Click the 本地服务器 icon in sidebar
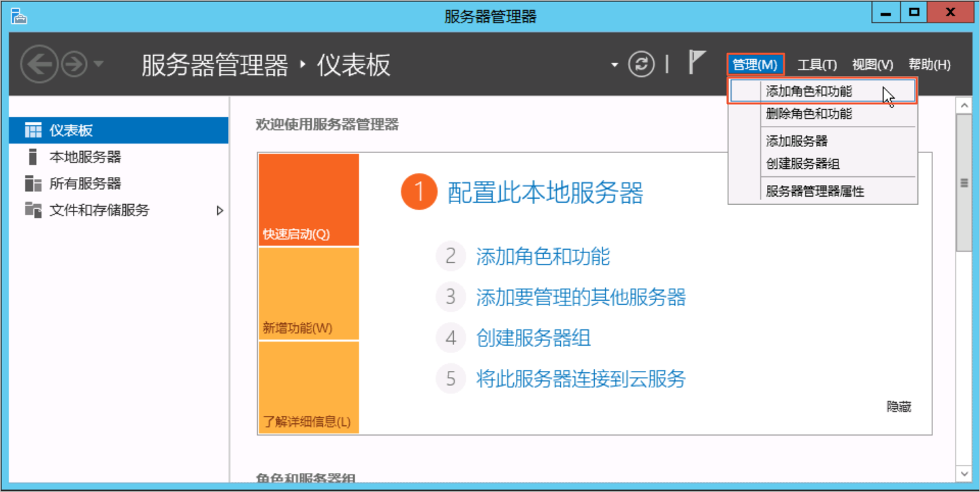This screenshot has height=492, width=980. [x=33, y=157]
